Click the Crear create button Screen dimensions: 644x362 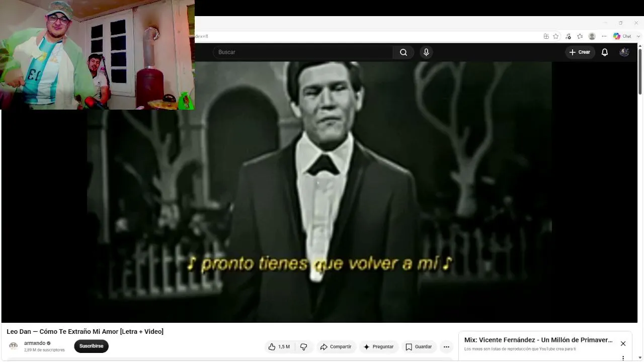580,52
